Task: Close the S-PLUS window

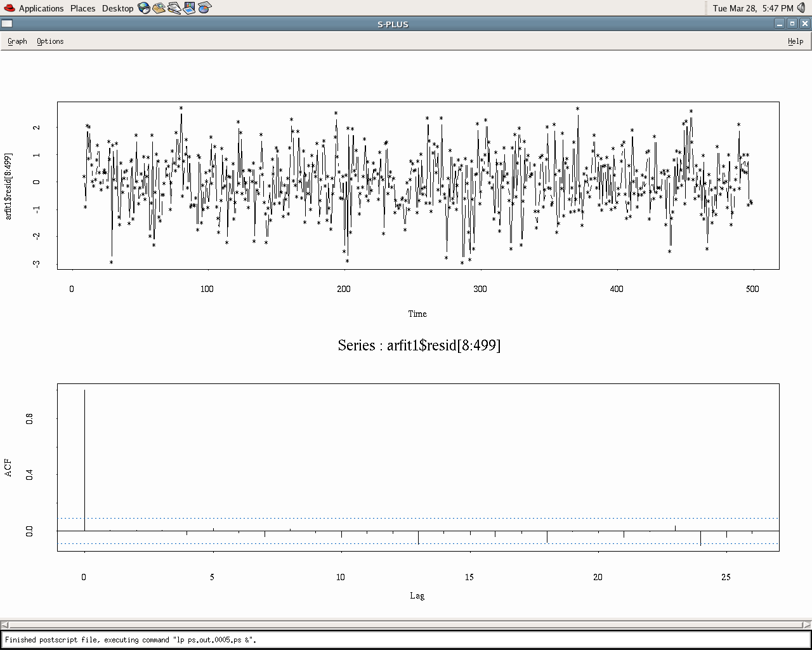Action: [805, 24]
